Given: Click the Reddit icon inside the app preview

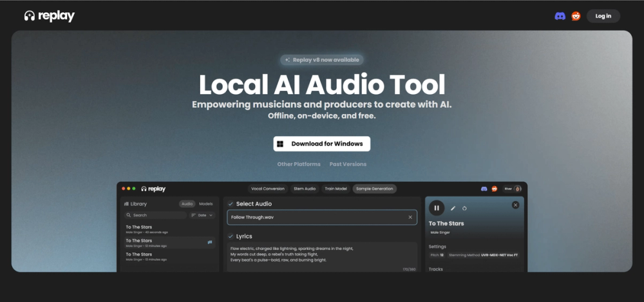Looking at the screenshot, I should (x=495, y=189).
